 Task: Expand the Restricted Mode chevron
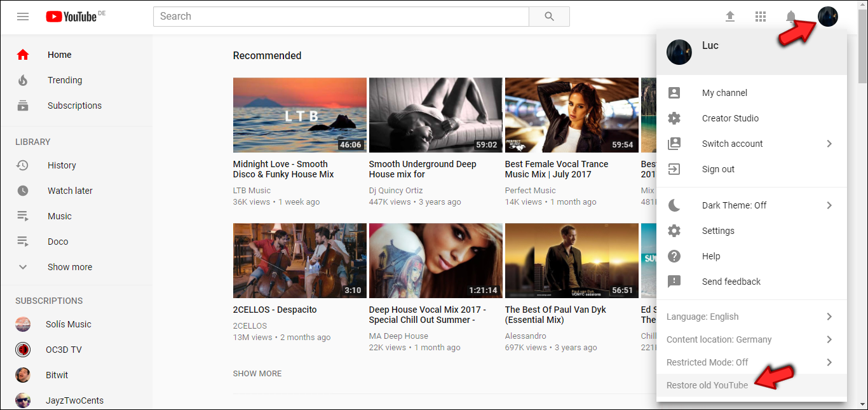pyautogui.click(x=829, y=362)
